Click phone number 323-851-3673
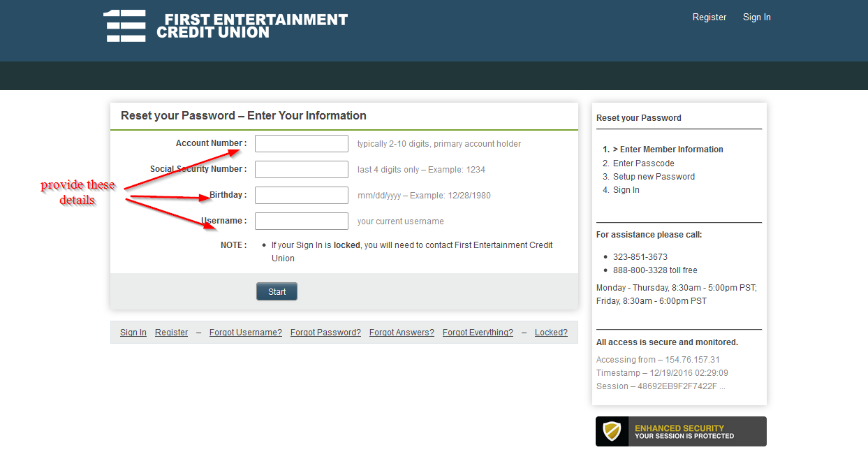 [x=640, y=257]
